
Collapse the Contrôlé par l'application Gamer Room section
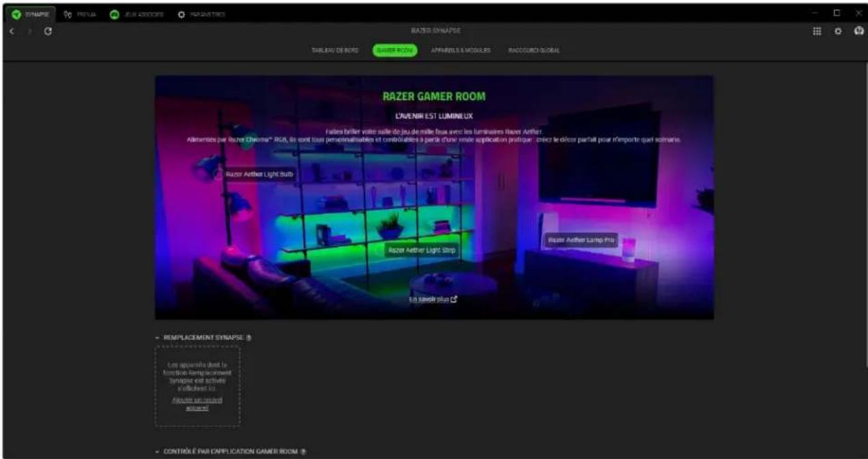coord(157,451)
